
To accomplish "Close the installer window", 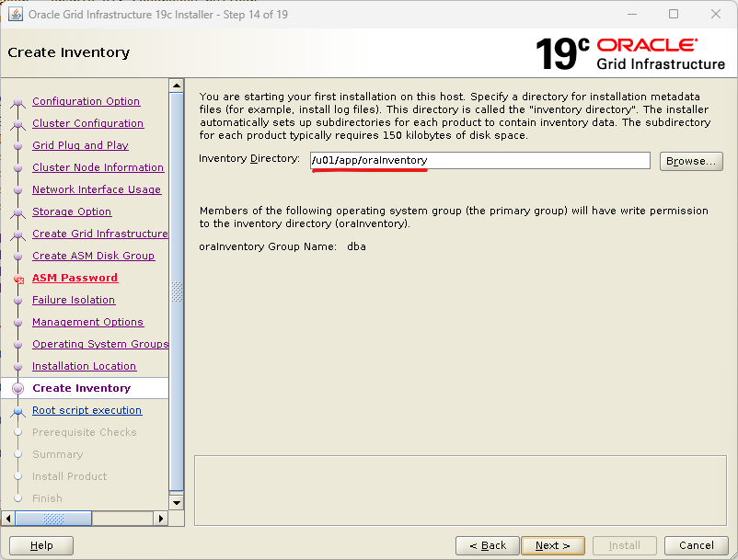I will pos(716,14).
